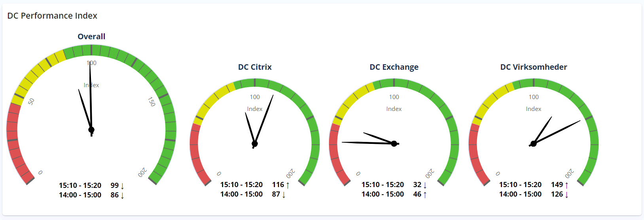This screenshot has height=220, width=644.
Task: Click the yellow zone of DC Citrix gauge
Action: [213, 100]
